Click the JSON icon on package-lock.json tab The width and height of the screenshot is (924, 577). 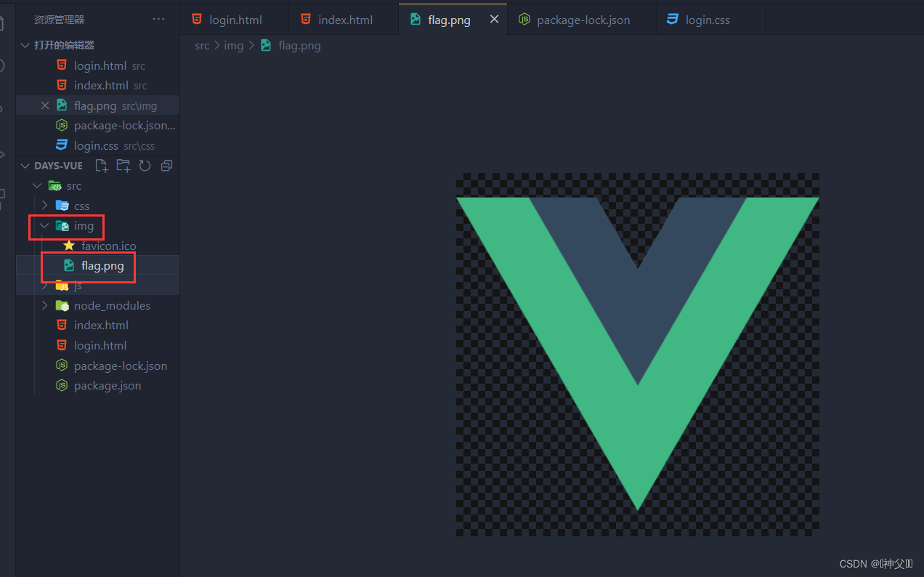[x=524, y=20]
